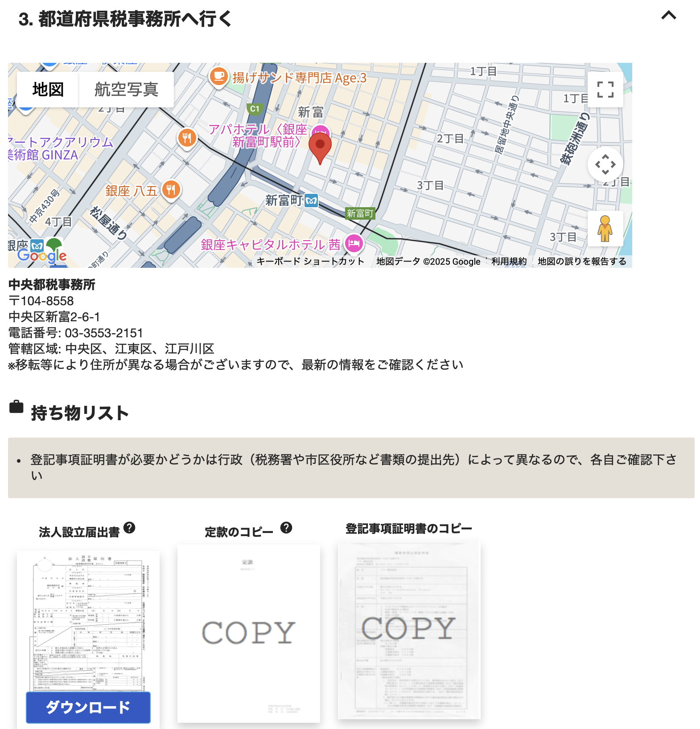Click the map camera pan control
This screenshot has width=700, height=729.
pos(605,164)
